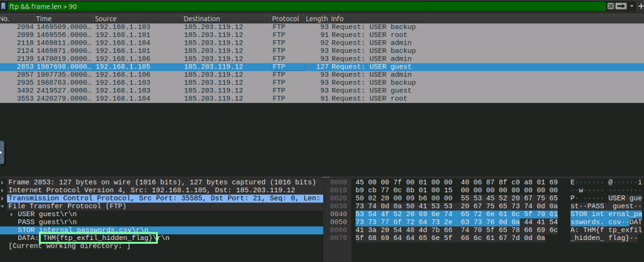The width and height of the screenshot is (644, 262).
Task: Click the Protocol column header
Action: coord(286,19)
